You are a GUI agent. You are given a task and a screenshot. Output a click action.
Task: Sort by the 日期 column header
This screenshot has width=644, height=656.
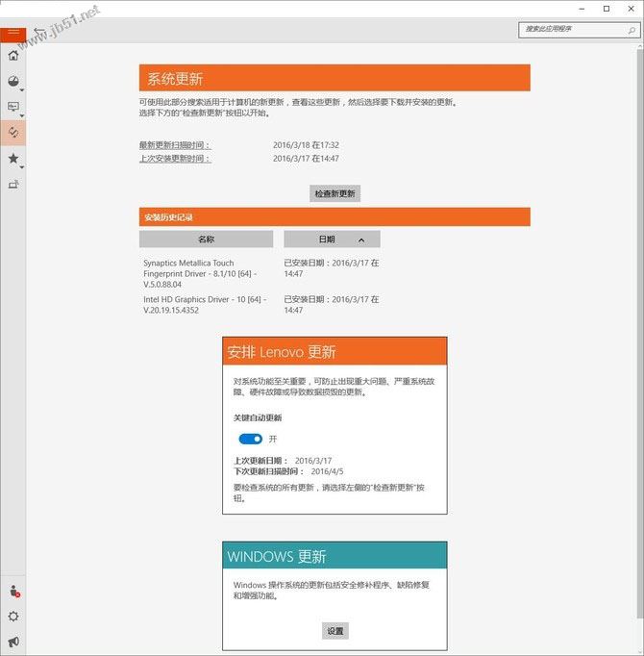tap(332, 240)
